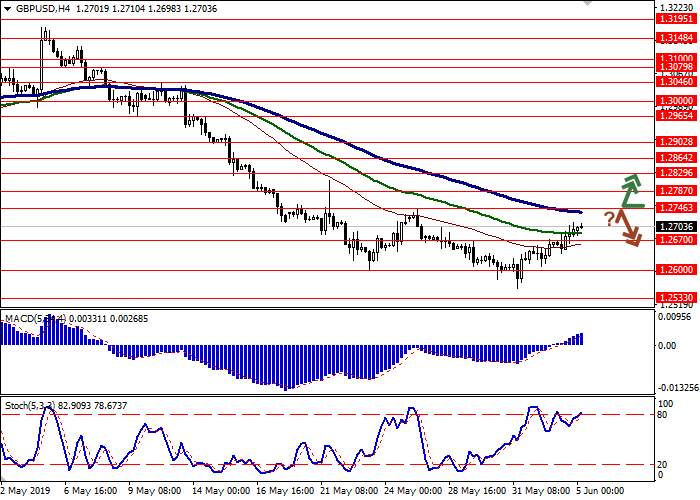Click the MACD indicator label
This screenshot has width=700, height=500.
click(x=20, y=318)
